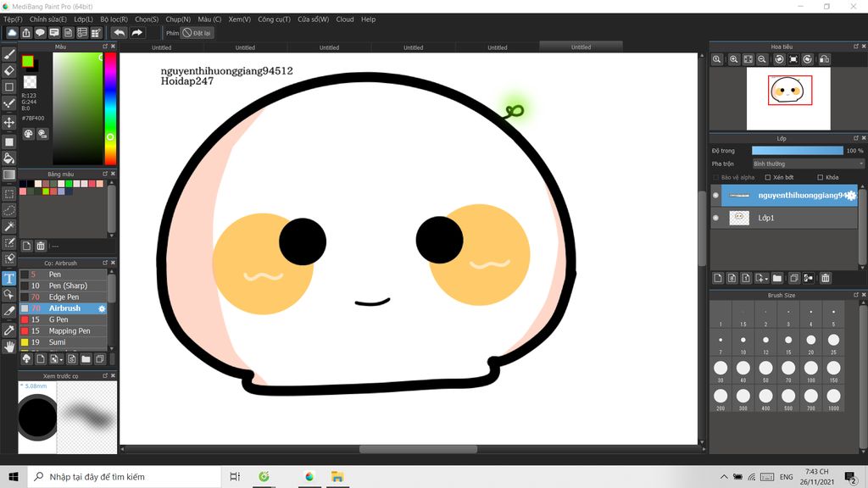Open gear settings on nguyenthihuonggiang layer
868x488 pixels.
[x=851, y=196]
